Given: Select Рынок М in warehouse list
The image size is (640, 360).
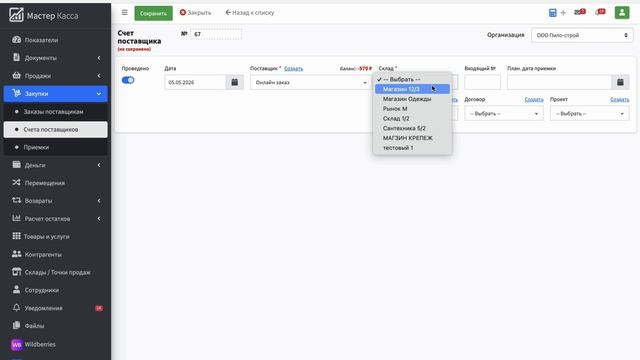Looking at the screenshot, I should point(412,109).
